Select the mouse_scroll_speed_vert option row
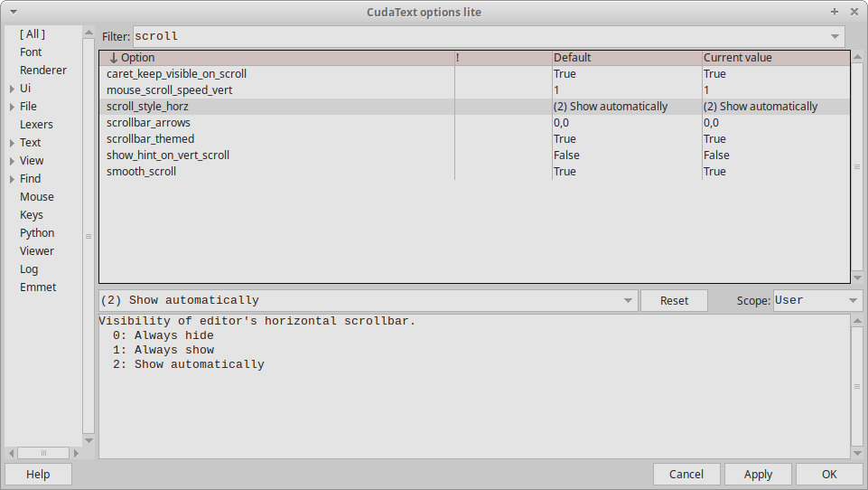Screen dimensions: 868x490 (x=475, y=90)
